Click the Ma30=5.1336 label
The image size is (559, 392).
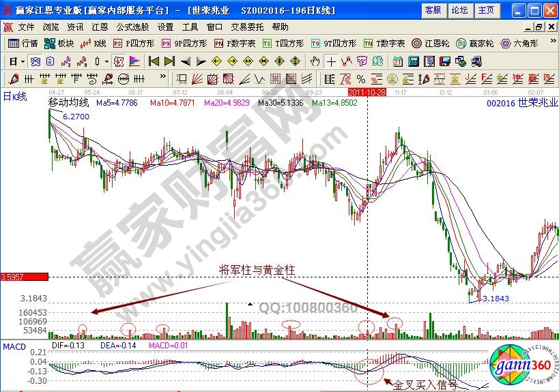(x=281, y=103)
